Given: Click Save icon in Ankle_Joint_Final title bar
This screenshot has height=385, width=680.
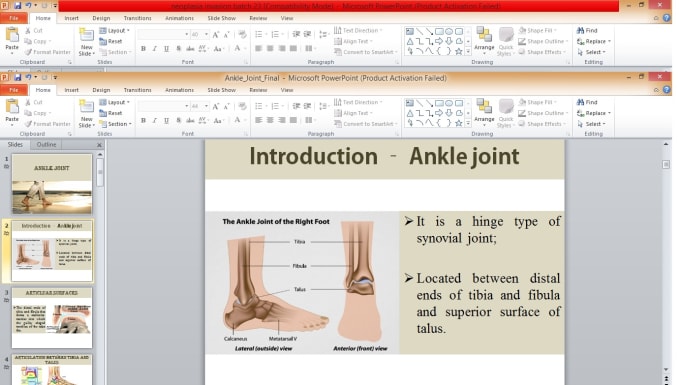Looking at the screenshot, I should pos(17,78).
